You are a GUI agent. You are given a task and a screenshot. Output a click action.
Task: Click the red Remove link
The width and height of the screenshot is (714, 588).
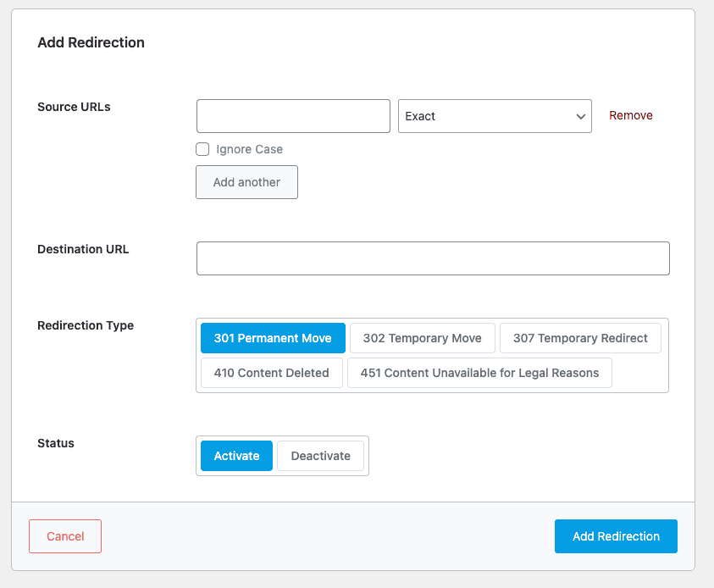point(631,116)
